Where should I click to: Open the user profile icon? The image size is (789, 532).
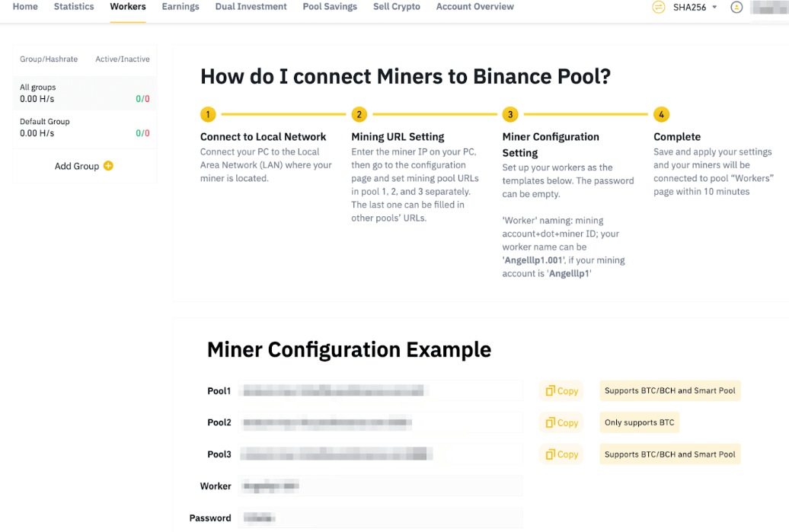(736, 7)
